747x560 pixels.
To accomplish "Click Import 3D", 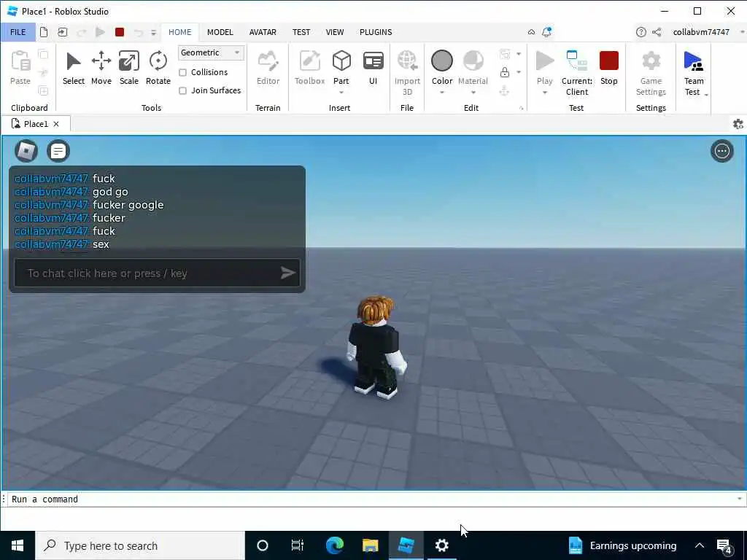I will tap(407, 72).
